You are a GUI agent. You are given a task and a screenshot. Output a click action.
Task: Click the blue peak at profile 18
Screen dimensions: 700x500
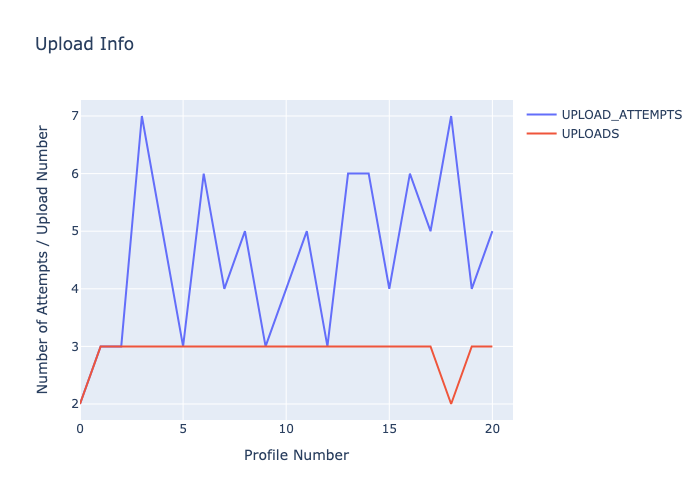(x=451, y=116)
